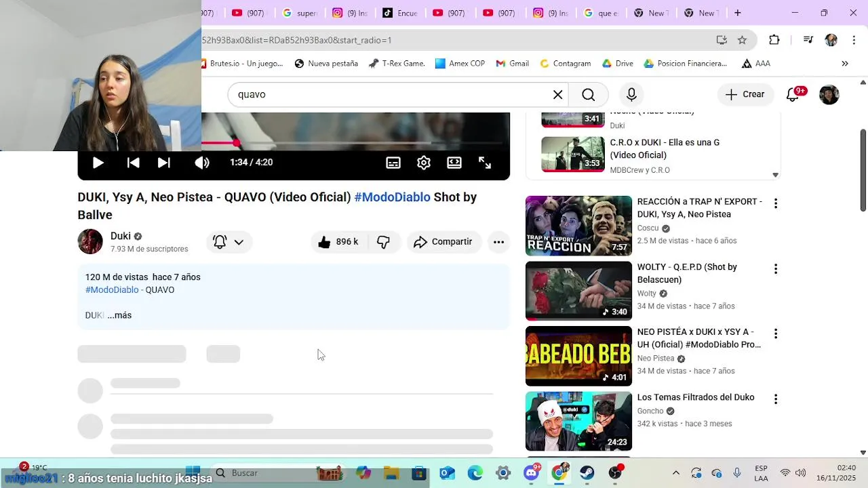Open Steam from the taskbar
The width and height of the screenshot is (868, 488).
(587, 473)
